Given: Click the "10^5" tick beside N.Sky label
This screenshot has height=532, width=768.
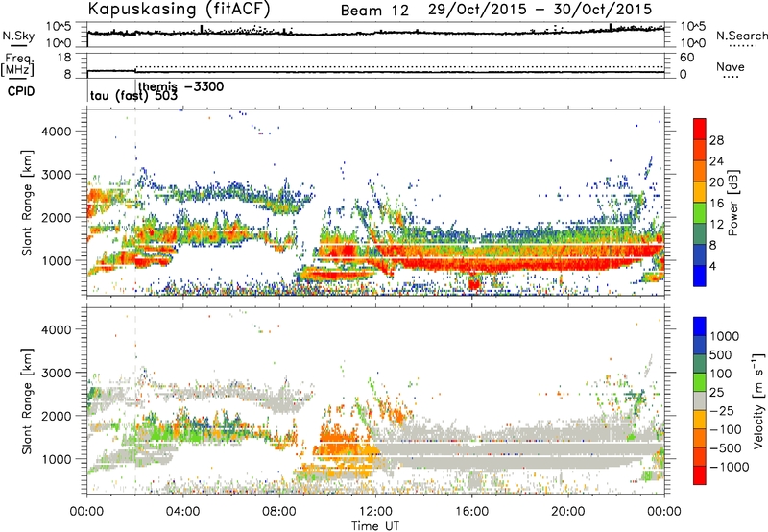Looking at the screenshot, I should (59, 27).
